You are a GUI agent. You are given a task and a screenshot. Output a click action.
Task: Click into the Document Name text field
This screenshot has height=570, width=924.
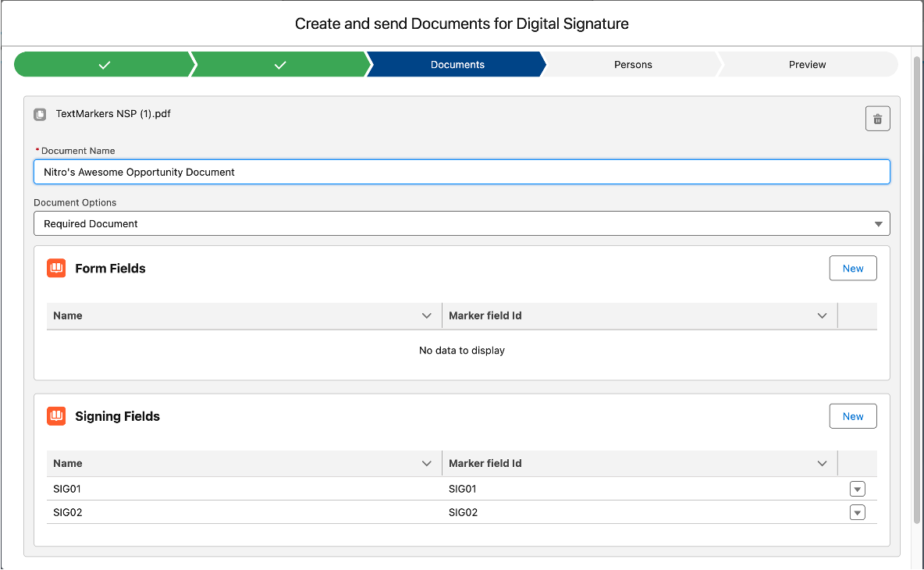click(461, 172)
